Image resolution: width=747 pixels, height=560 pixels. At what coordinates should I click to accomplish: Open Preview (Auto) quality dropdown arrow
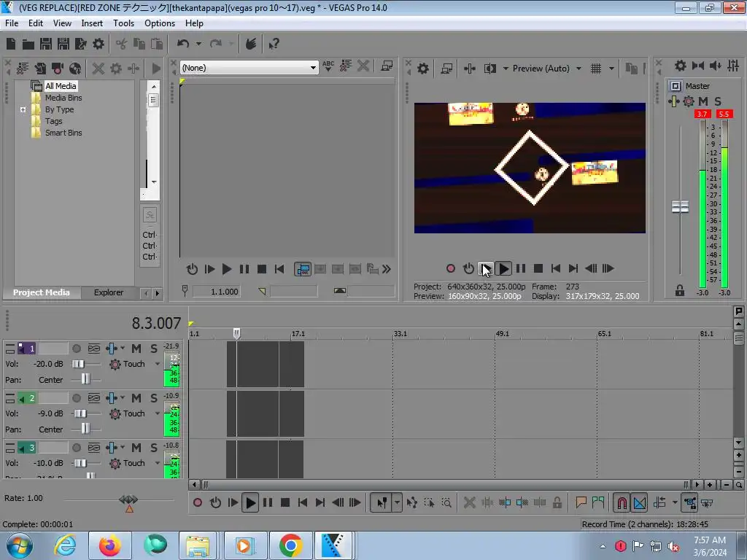pos(578,69)
